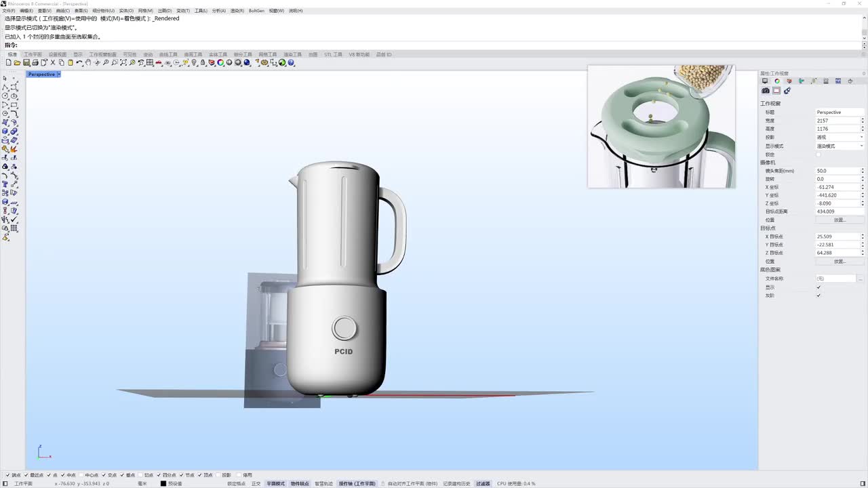Open the 曲线(C) menu
The image size is (868, 488).
(63, 11)
